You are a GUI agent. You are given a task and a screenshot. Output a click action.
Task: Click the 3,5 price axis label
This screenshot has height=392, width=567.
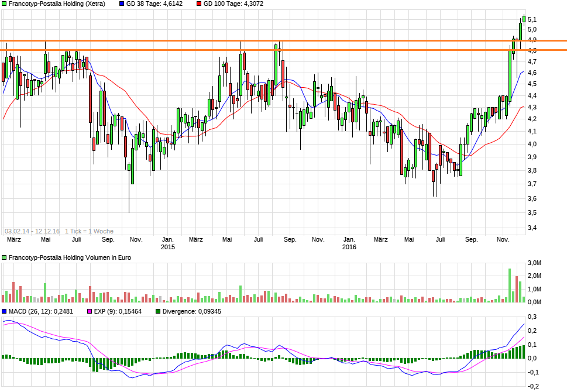coord(532,212)
